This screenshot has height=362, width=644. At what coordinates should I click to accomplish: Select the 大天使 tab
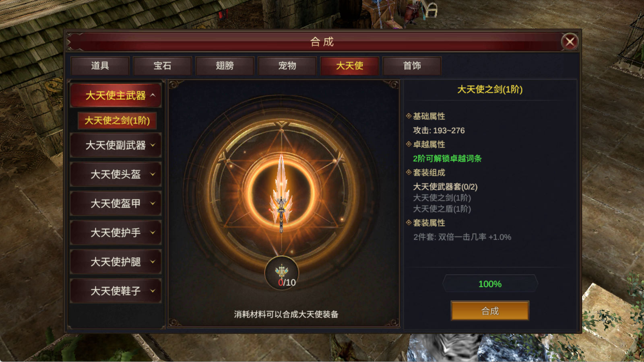[x=349, y=66]
